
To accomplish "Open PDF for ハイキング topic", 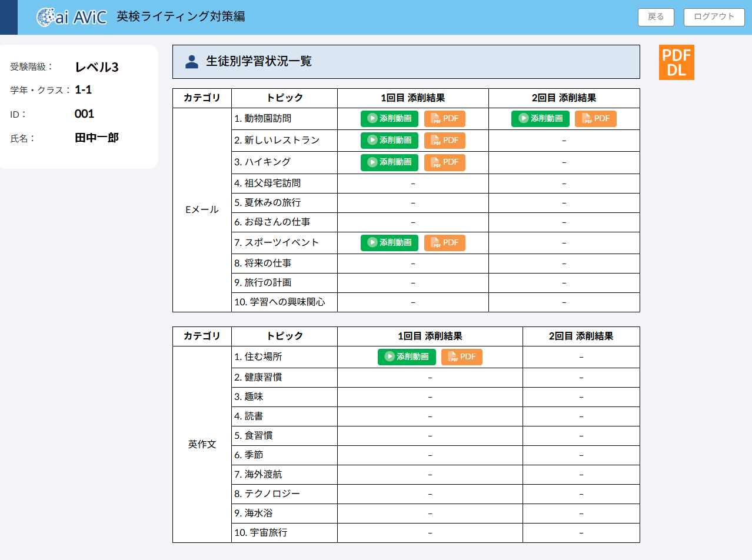I will pos(445,162).
